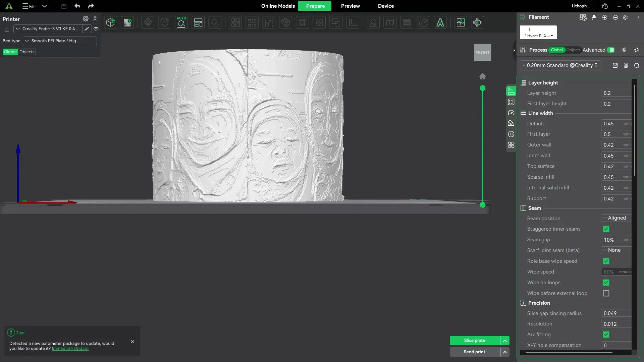Expand the Slice plate options arrow
The image size is (644, 362).
pyautogui.click(x=505, y=341)
